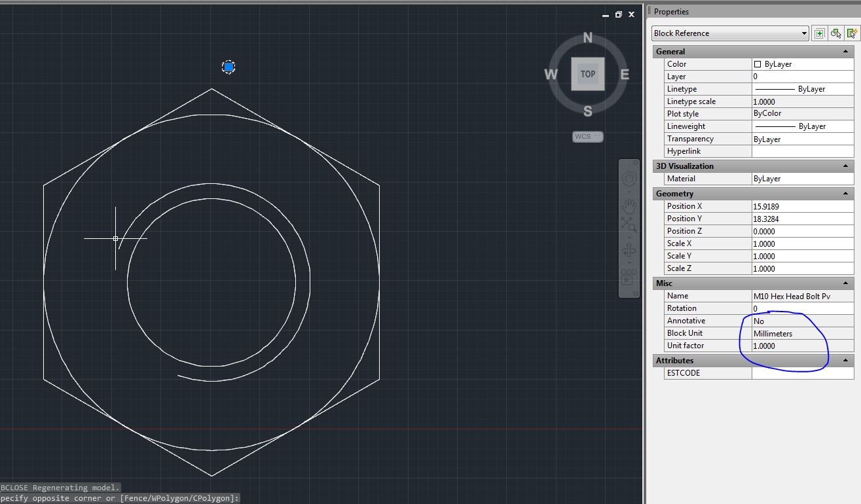Click the Hyperlink property label
This screenshot has height=504, width=861.
coord(684,151)
